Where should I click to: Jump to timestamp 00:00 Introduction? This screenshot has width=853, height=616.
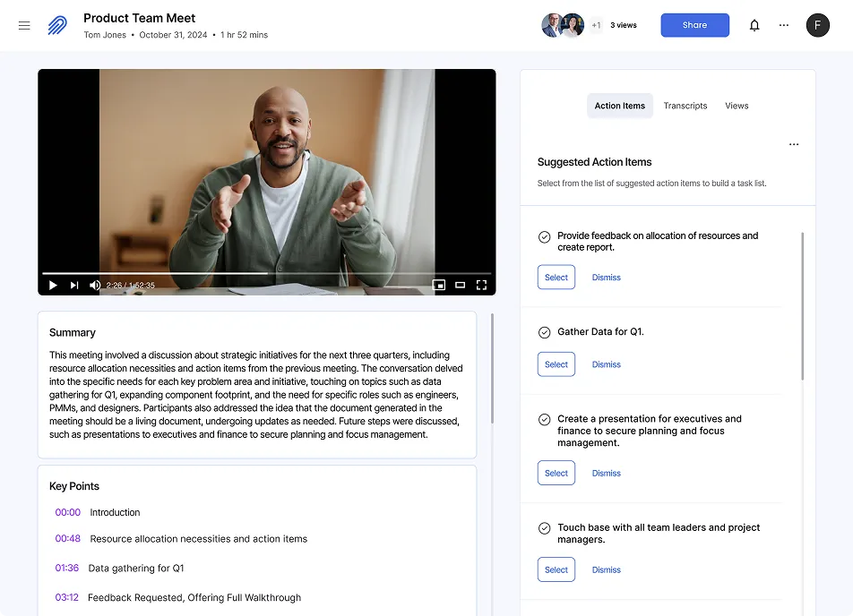[67, 512]
